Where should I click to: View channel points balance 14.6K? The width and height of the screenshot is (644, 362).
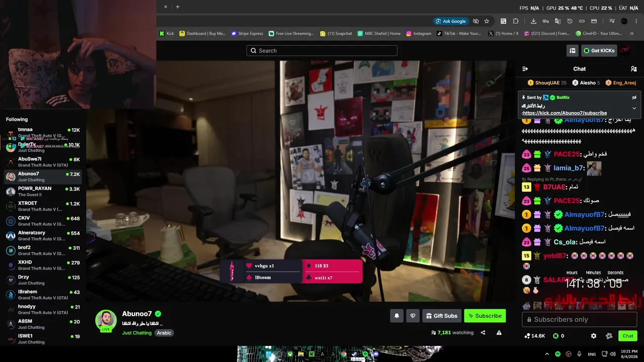(534, 336)
